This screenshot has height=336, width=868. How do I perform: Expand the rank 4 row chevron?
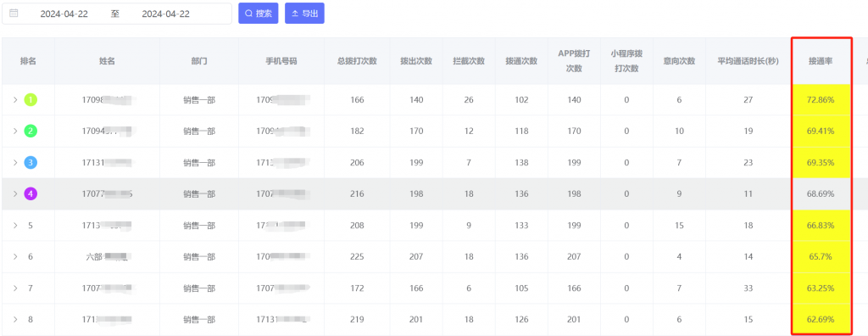[15, 194]
